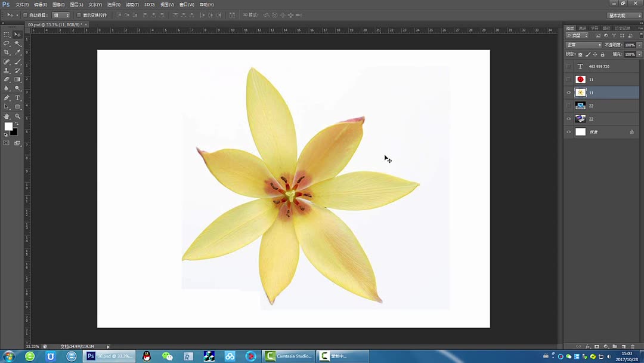Open the 正常 blend mode dropdown
Image resolution: width=644 pixels, height=363 pixels.
coord(583,44)
